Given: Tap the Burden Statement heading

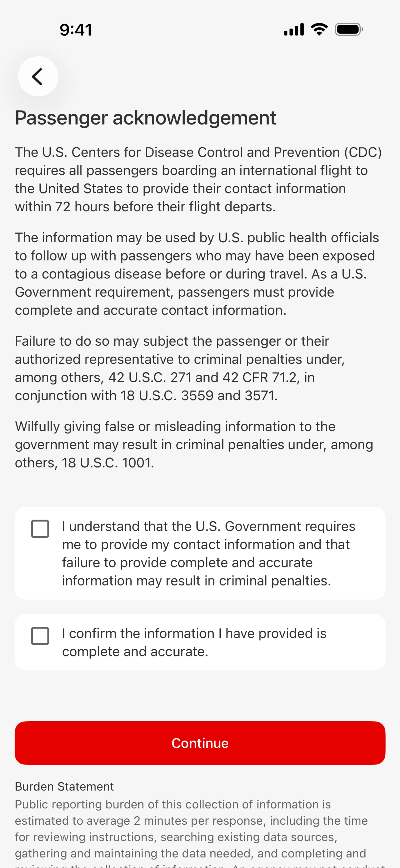Looking at the screenshot, I should click(x=64, y=786).
